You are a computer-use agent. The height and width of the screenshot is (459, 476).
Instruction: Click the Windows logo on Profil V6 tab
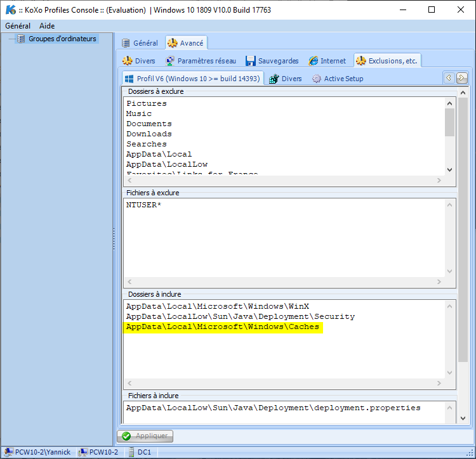[129, 79]
